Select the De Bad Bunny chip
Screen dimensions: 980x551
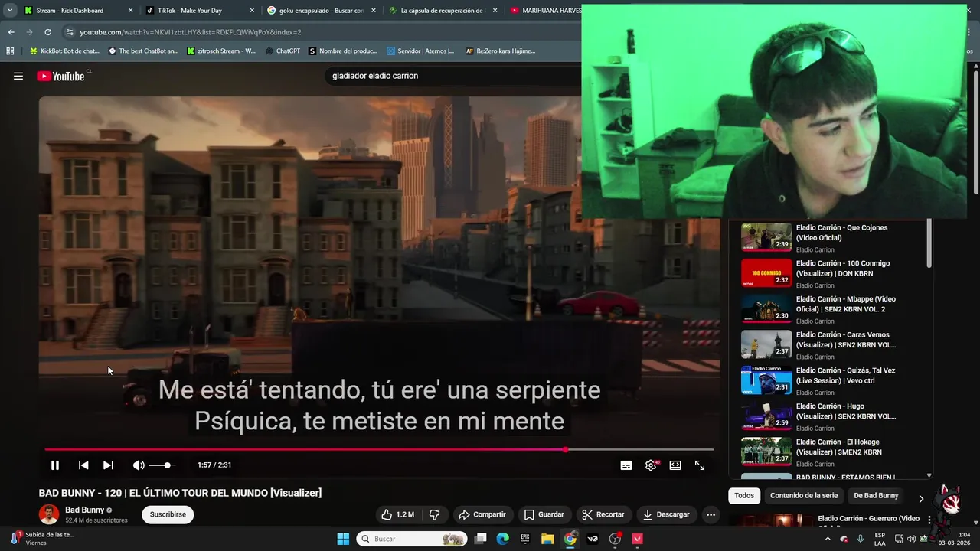tap(876, 496)
